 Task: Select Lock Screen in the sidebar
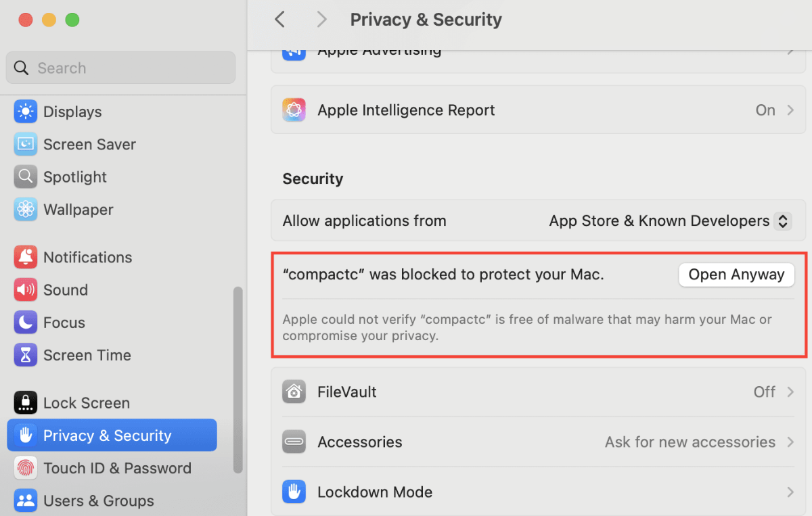click(x=86, y=403)
